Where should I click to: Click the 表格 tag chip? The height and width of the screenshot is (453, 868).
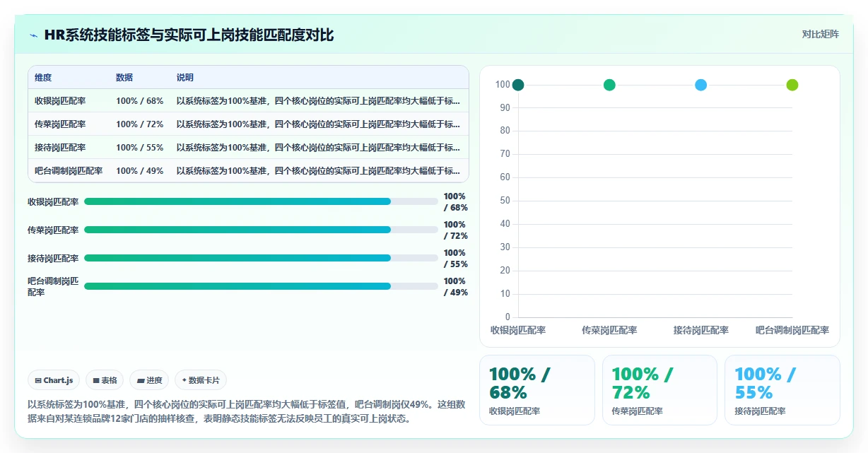[x=105, y=380]
